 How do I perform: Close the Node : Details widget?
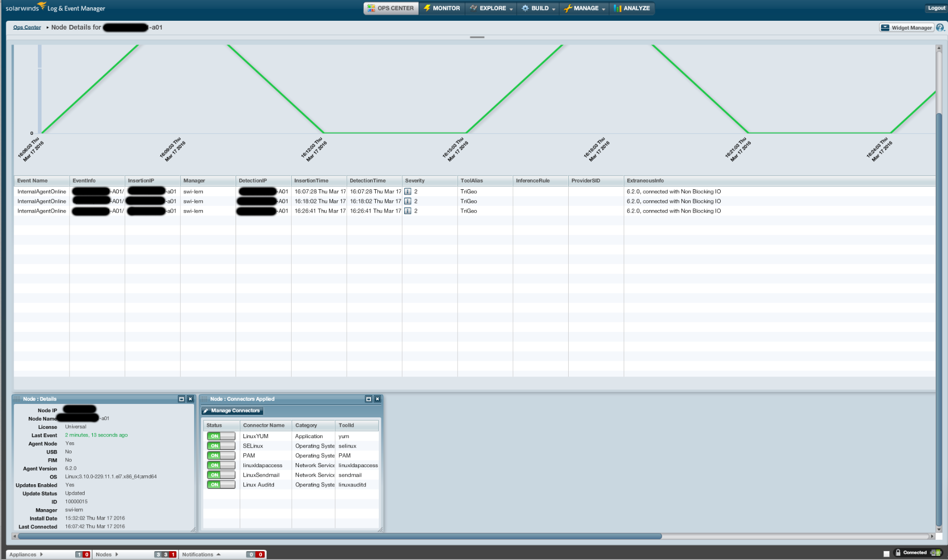click(190, 399)
